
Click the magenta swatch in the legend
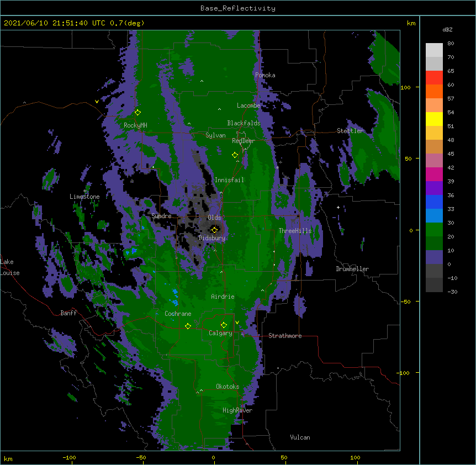434,174
